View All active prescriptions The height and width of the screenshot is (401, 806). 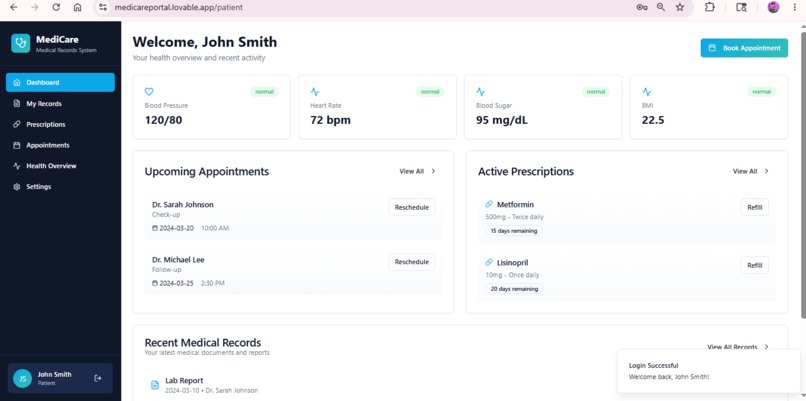pyautogui.click(x=751, y=171)
